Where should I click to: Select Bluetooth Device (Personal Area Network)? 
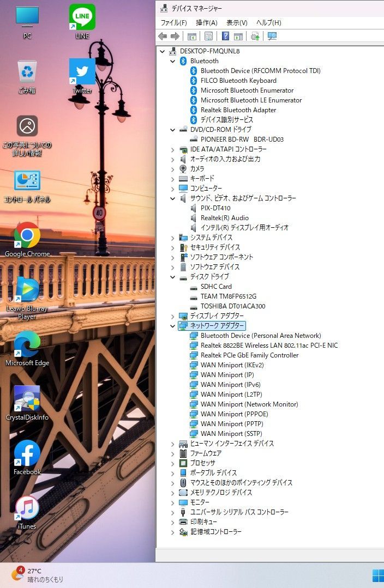pos(261,336)
